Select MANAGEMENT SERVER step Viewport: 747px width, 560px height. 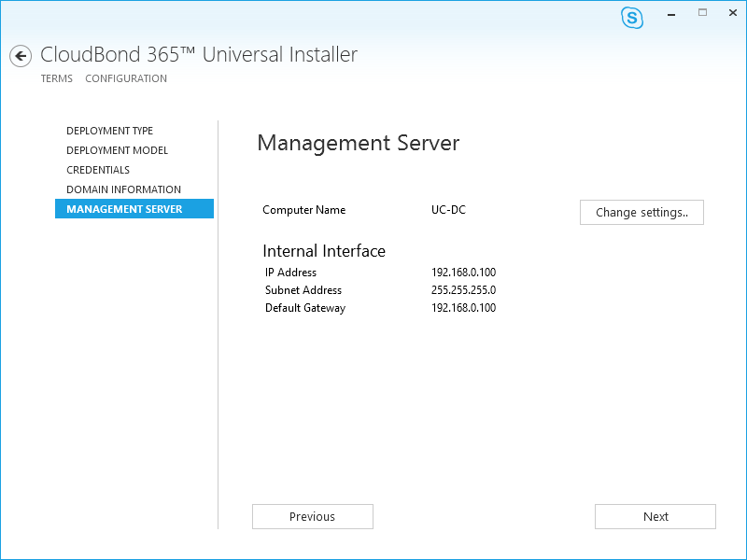[x=134, y=208]
